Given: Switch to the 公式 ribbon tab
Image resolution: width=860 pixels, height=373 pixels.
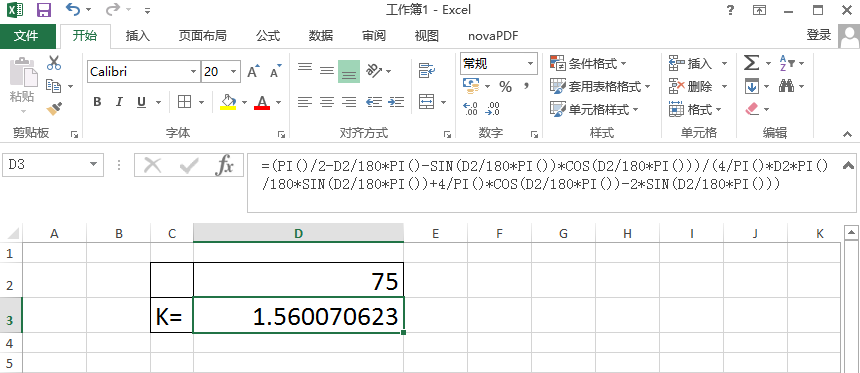Looking at the screenshot, I should point(268,36).
